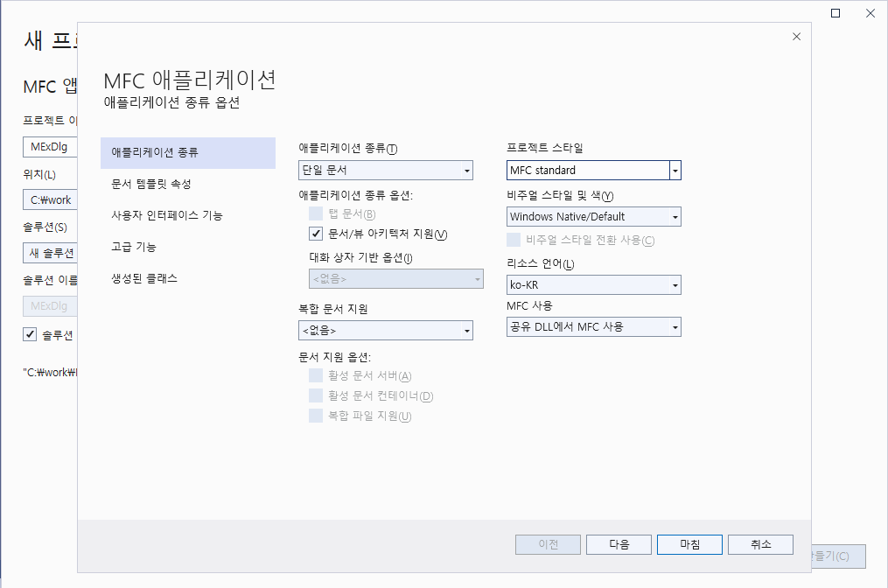Click project name field MExDlg in background

click(x=50, y=147)
